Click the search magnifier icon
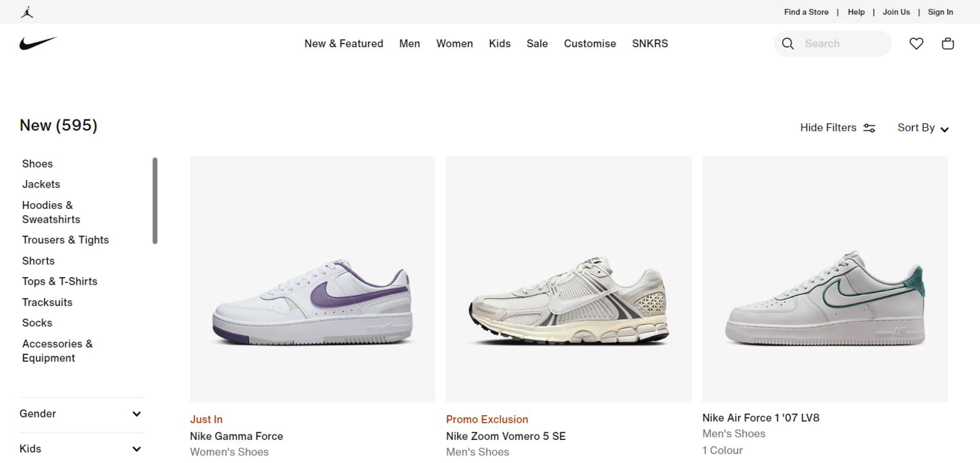This screenshot has width=980, height=463. 788,43
